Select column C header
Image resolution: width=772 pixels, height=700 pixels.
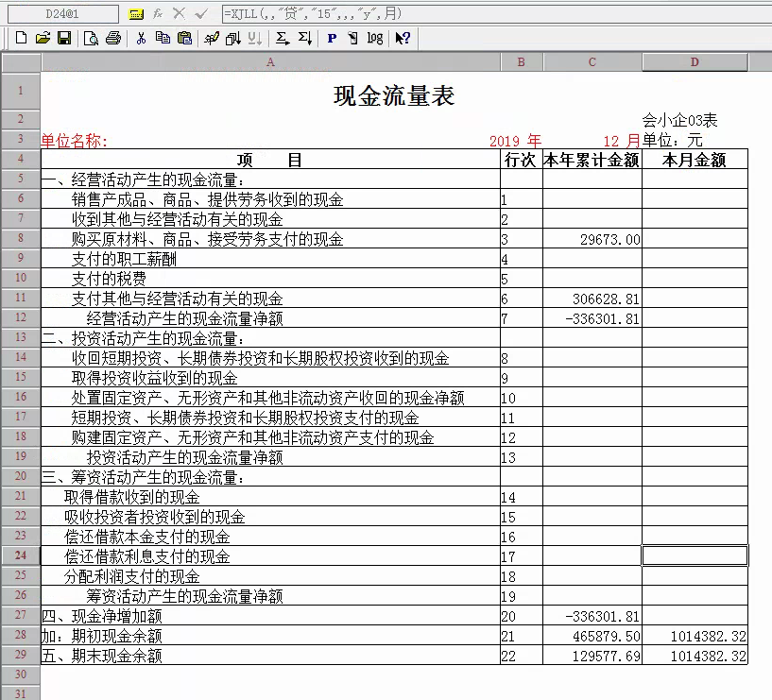click(x=592, y=62)
